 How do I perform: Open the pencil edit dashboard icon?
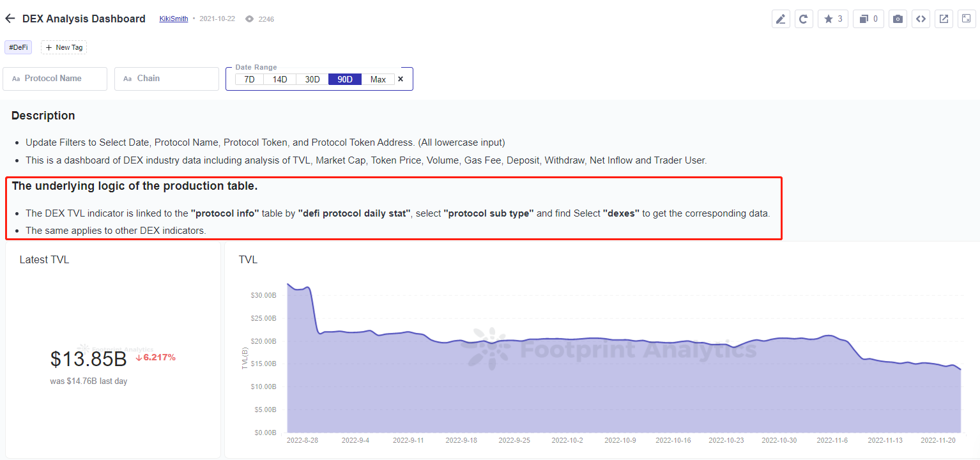click(780, 19)
